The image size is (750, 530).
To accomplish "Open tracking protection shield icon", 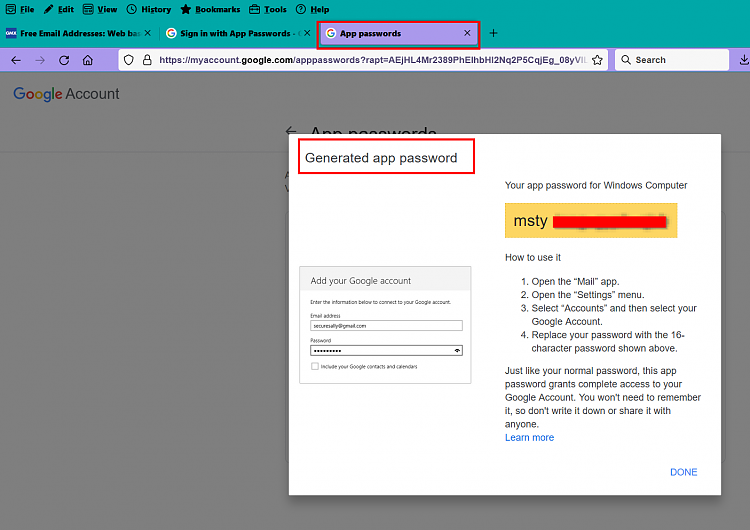I will click(x=129, y=60).
